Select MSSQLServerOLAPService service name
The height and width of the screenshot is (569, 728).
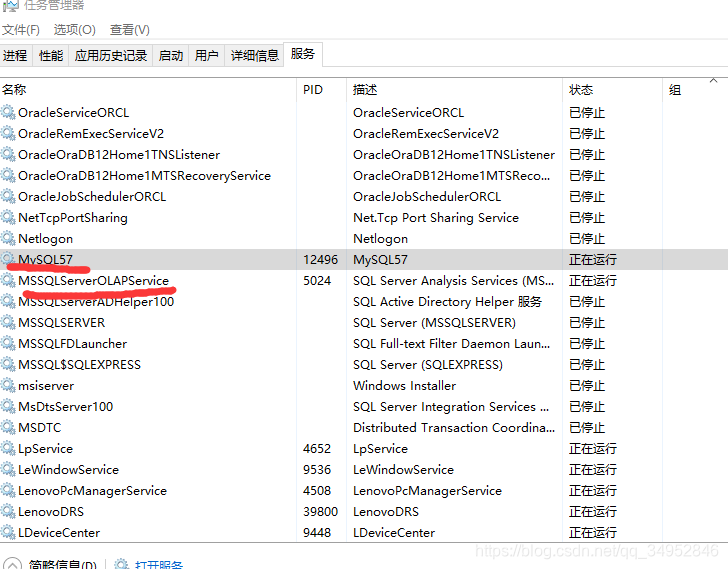tap(93, 280)
